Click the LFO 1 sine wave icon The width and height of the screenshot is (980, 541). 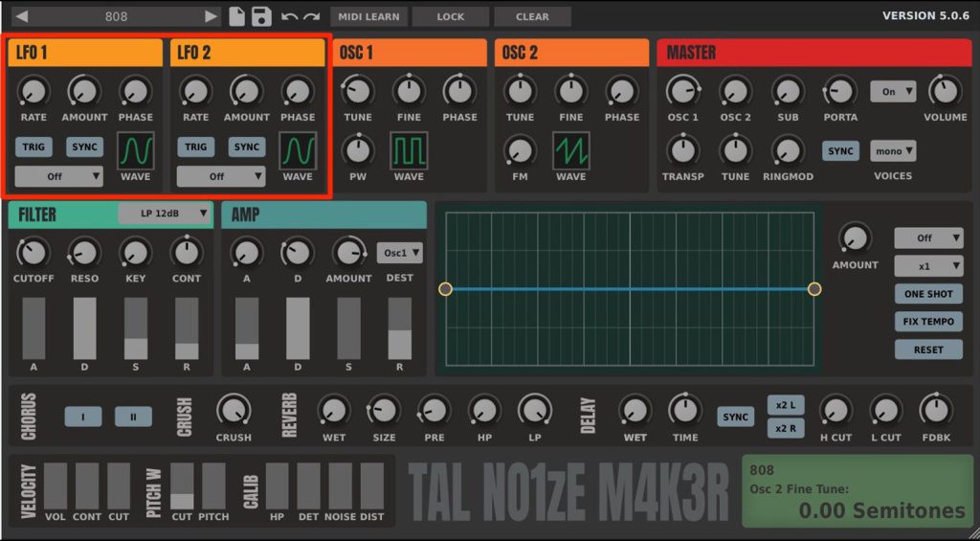pyautogui.click(x=135, y=150)
